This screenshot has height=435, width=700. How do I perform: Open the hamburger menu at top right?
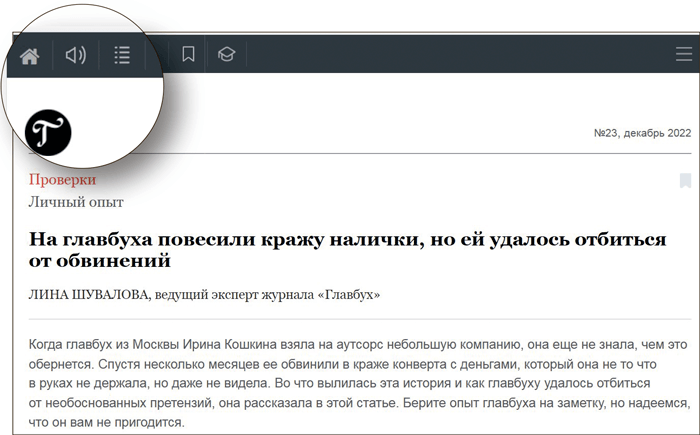tap(683, 55)
